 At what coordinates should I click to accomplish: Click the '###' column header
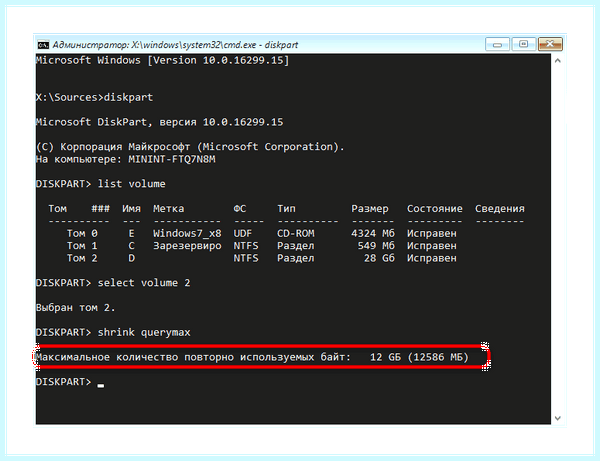[100, 209]
